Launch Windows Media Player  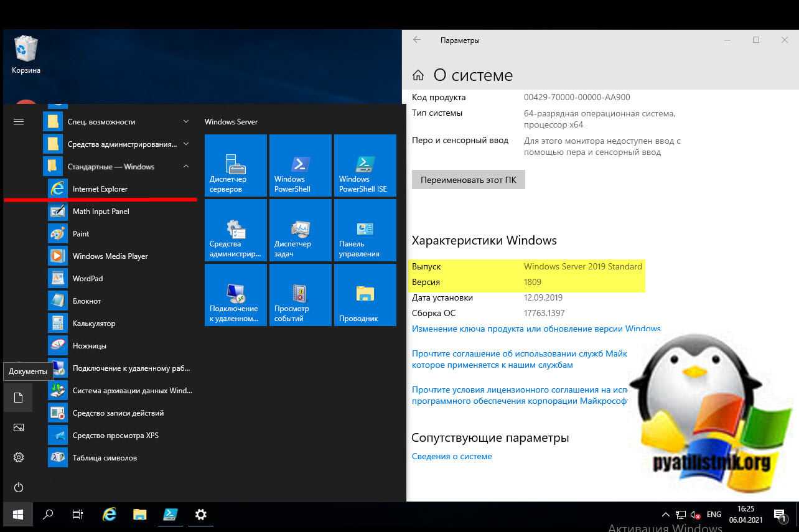coord(120,256)
